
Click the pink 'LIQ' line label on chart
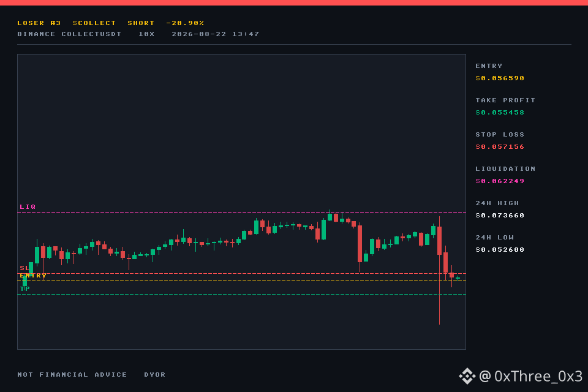pos(28,206)
